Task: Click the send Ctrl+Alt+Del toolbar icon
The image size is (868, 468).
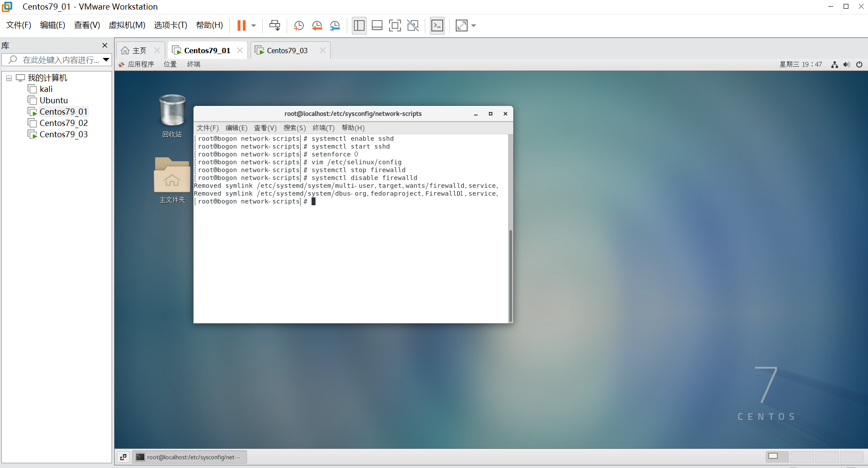Action: pyautogui.click(x=275, y=26)
